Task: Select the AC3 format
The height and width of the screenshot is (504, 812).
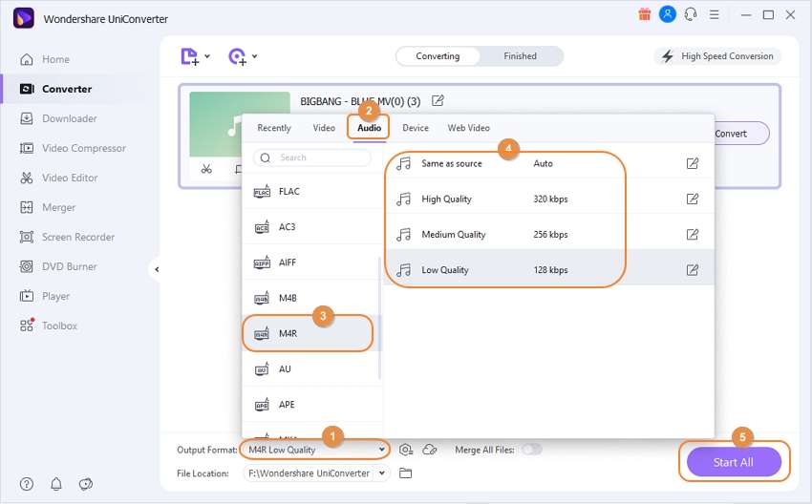Action: [x=311, y=226]
